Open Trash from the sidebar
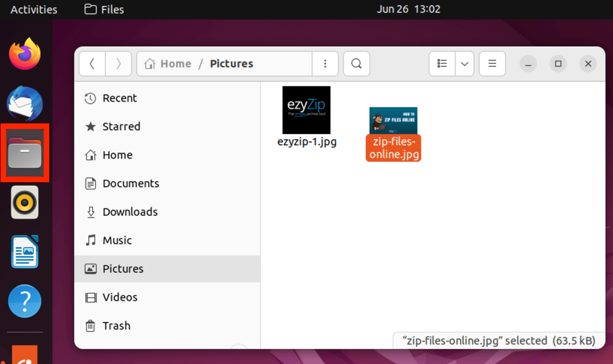The image size is (613, 364). click(x=116, y=326)
